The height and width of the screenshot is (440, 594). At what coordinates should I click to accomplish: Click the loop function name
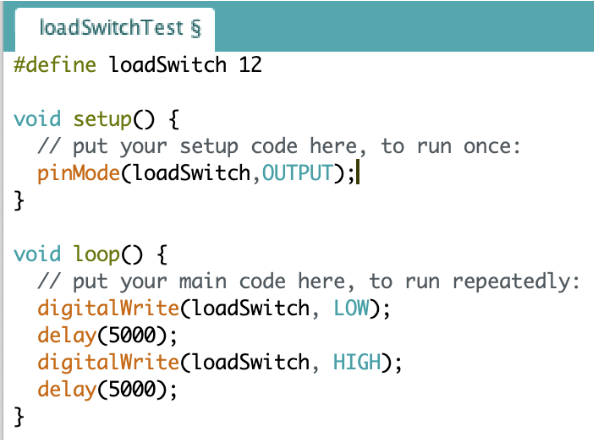[x=96, y=254]
